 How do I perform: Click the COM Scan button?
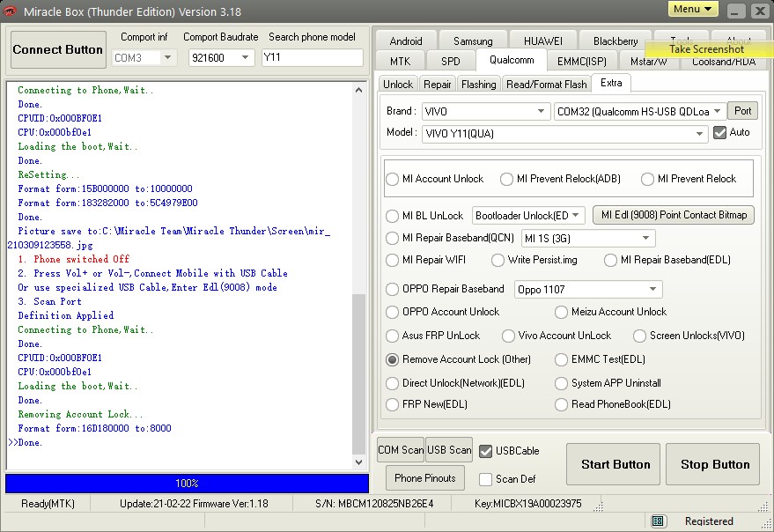click(x=401, y=450)
